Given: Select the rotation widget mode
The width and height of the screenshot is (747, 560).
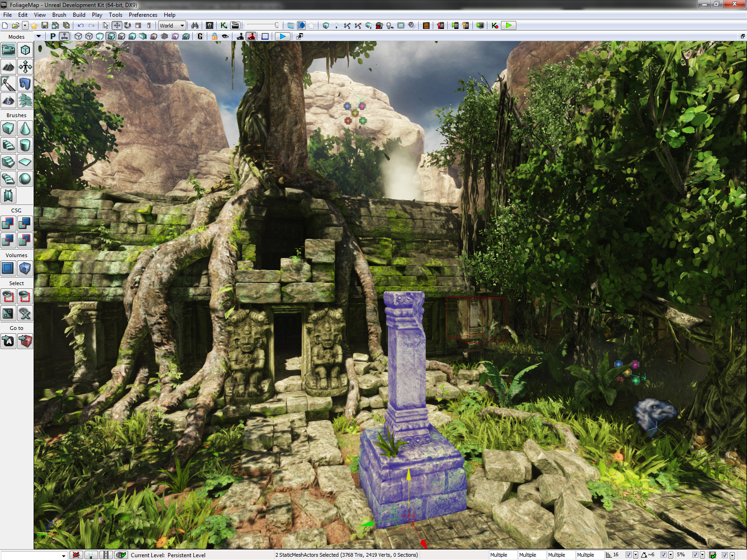Looking at the screenshot, I should pos(127,26).
